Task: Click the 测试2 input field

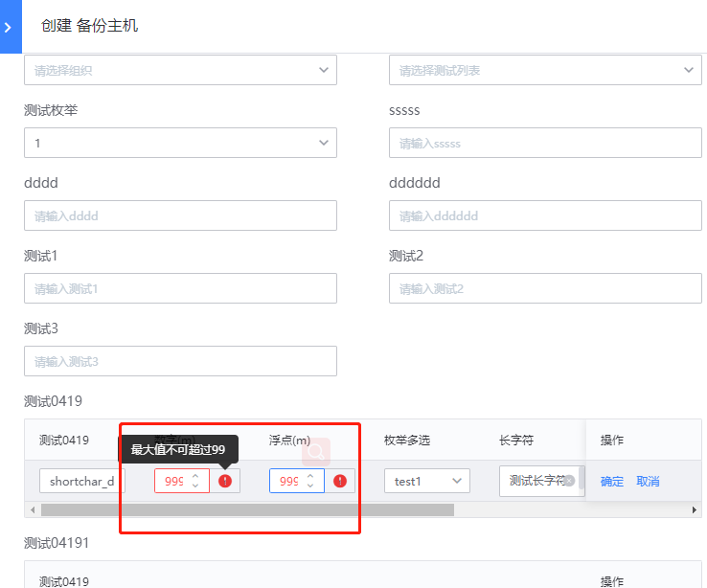Action: (x=545, y=288)
